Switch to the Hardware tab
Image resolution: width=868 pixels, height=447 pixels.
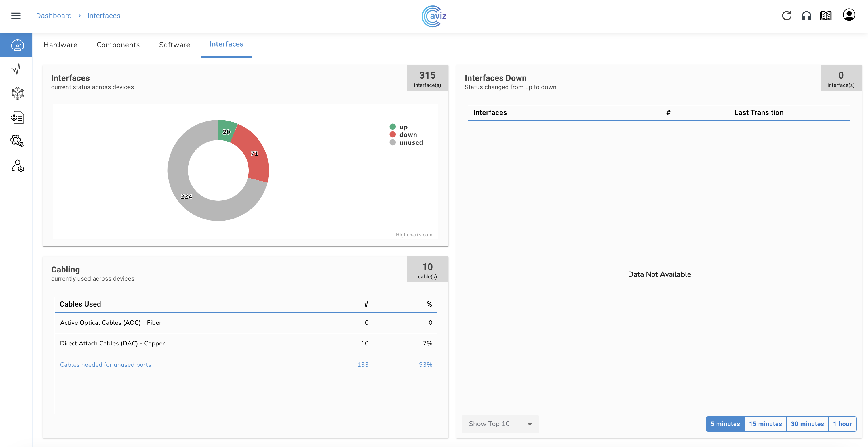pos(60,45)
